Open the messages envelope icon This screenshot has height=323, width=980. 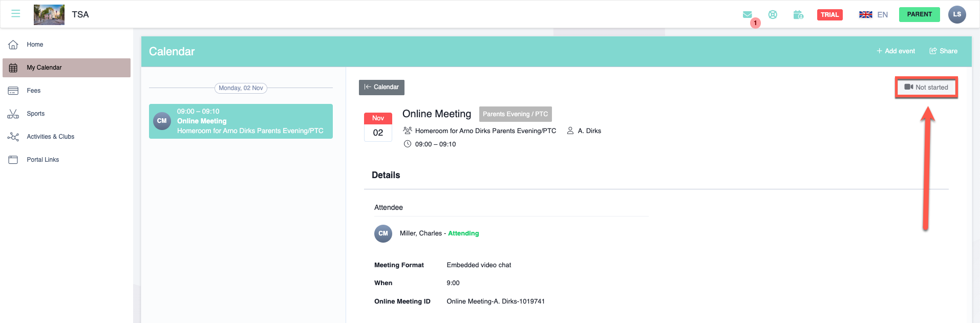[x=748, y=15]
